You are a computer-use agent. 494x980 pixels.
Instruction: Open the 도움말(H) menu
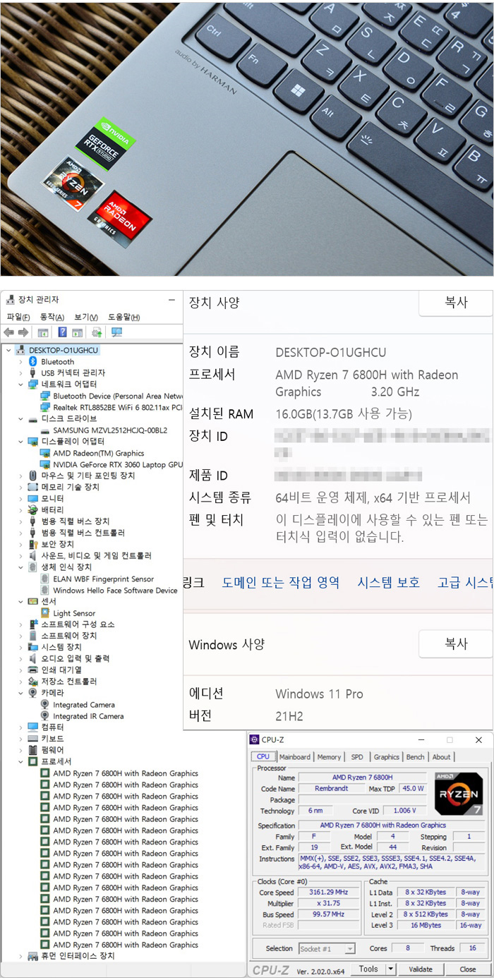124,317
